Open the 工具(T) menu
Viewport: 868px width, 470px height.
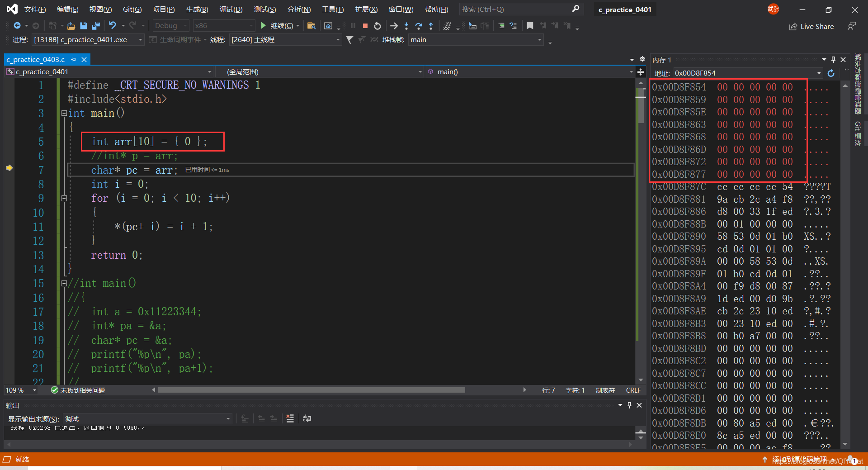(x=333, y=9)
